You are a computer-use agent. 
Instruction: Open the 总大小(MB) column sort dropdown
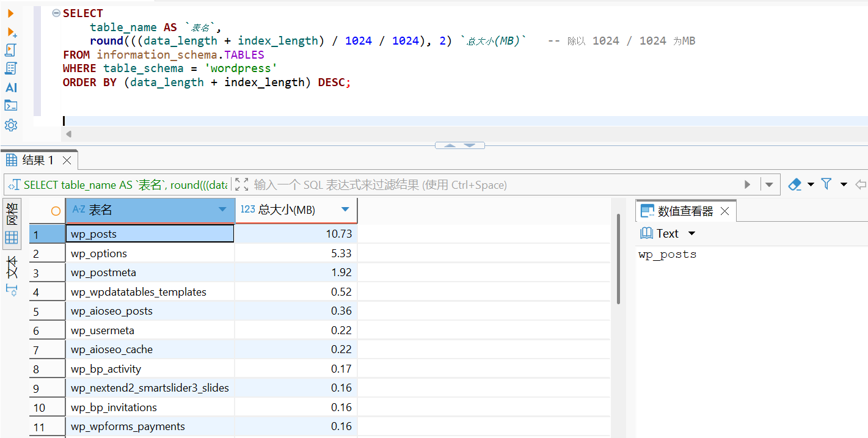pos(345,210)
